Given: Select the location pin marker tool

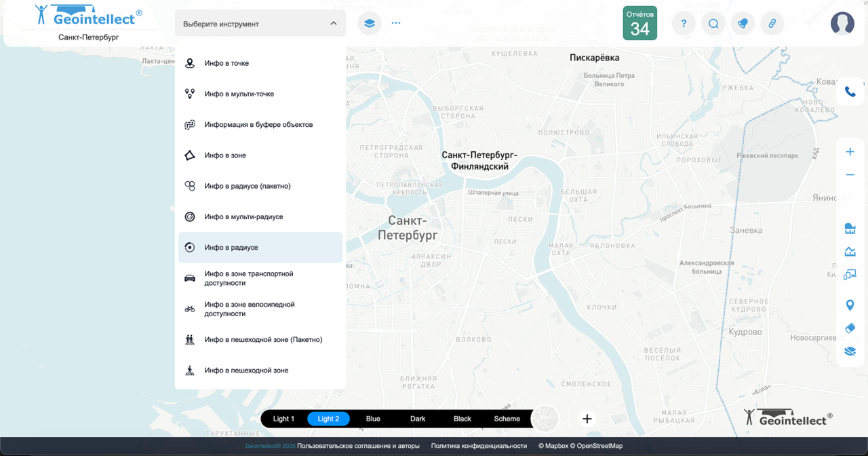Looking at the screenshot, I should [x=850, y=305].
